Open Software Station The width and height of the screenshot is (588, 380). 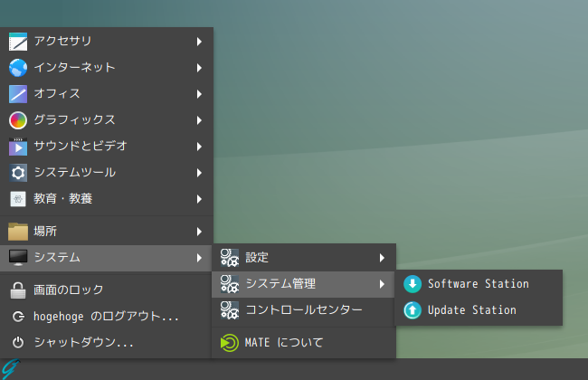click(x=479, y=284)
